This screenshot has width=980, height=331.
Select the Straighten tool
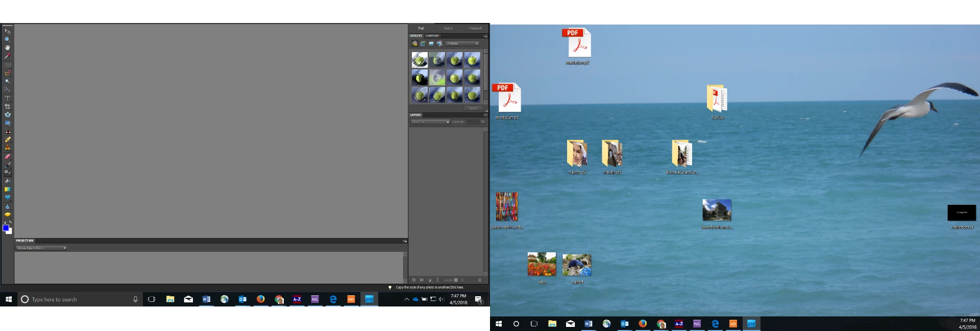(7, 123)
